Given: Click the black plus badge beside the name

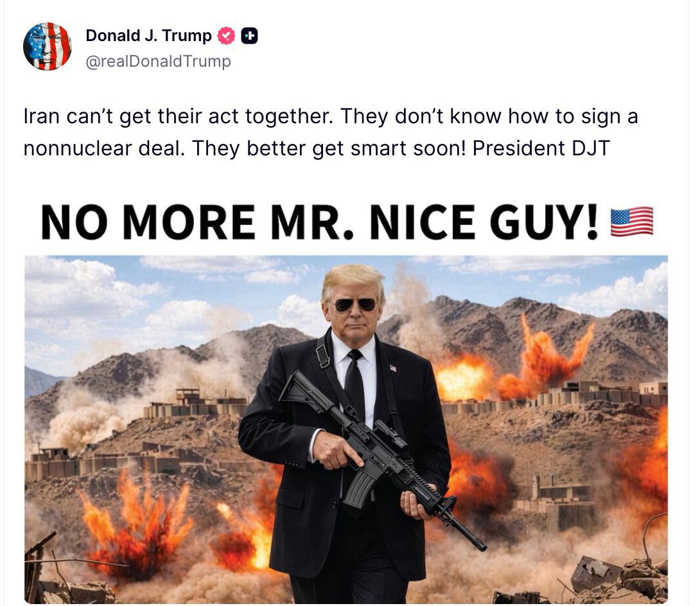Looking at the screenshot, I should click(x=250, y=36).
